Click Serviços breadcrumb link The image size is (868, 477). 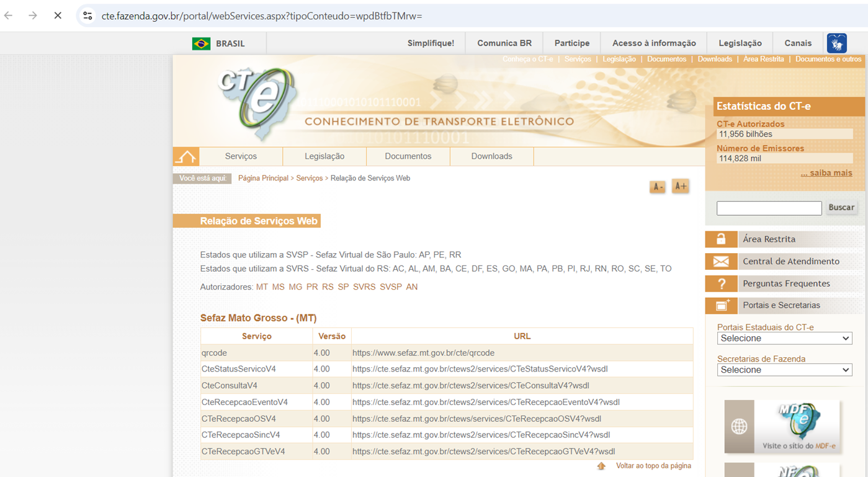tap(309, 178)
